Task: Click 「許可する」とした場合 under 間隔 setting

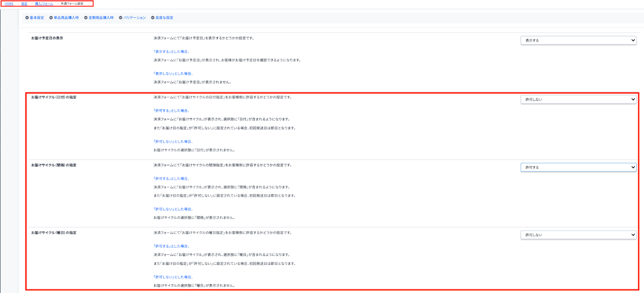Action: pos(171,179)
